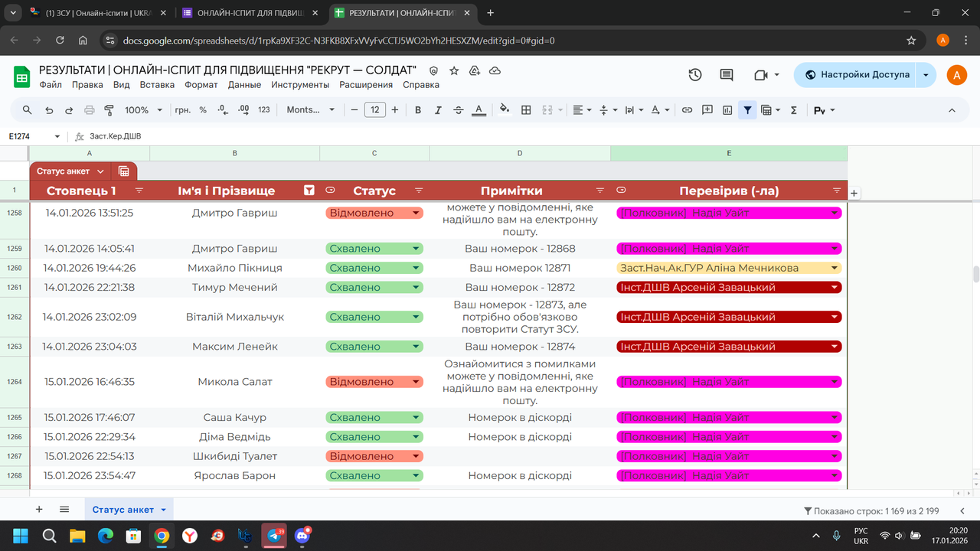Open comments panel icon
The image size is (980, 551).
pyautogui.click(x=727, y=75)
